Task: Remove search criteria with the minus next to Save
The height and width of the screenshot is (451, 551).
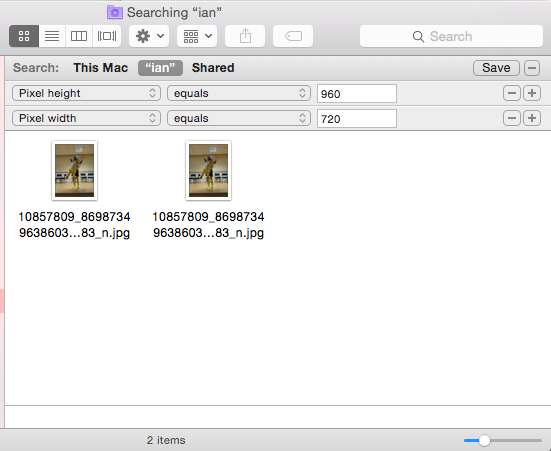Action: (532, 67)
